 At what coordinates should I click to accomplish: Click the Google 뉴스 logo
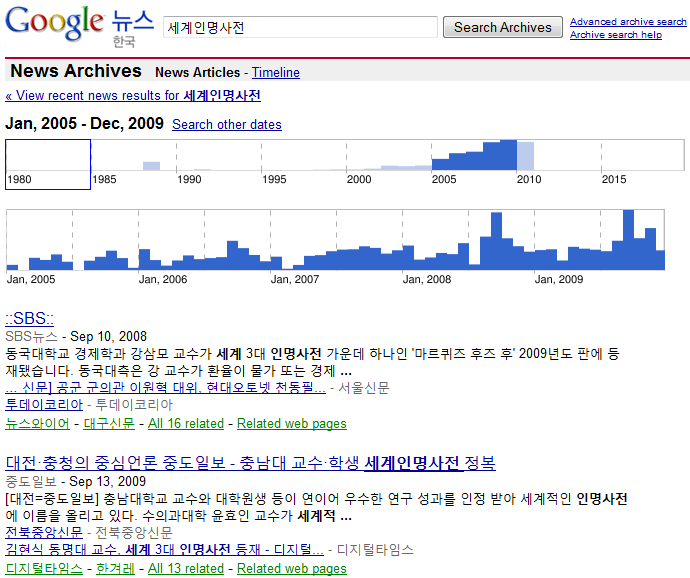pos(80,26)
